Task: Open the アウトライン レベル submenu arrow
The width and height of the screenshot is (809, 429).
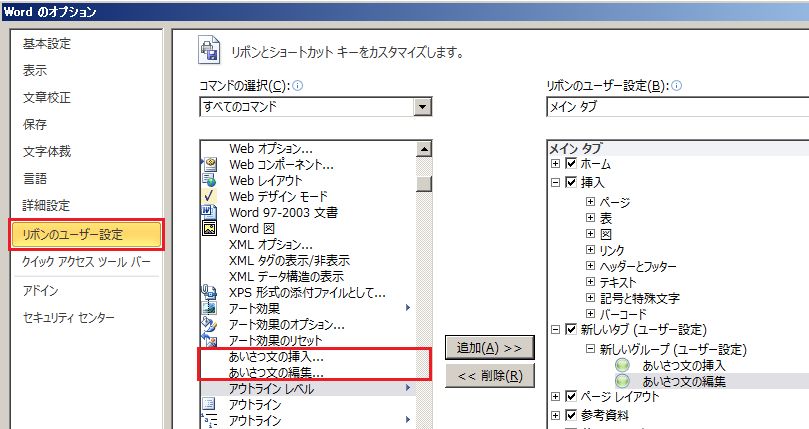Action: tap(408, 387)
